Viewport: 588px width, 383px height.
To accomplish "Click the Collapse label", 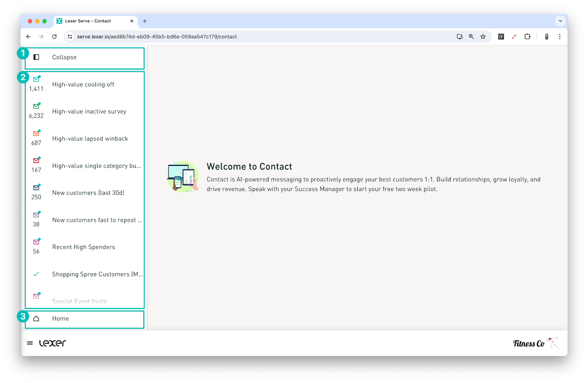I will pos(64,57).
